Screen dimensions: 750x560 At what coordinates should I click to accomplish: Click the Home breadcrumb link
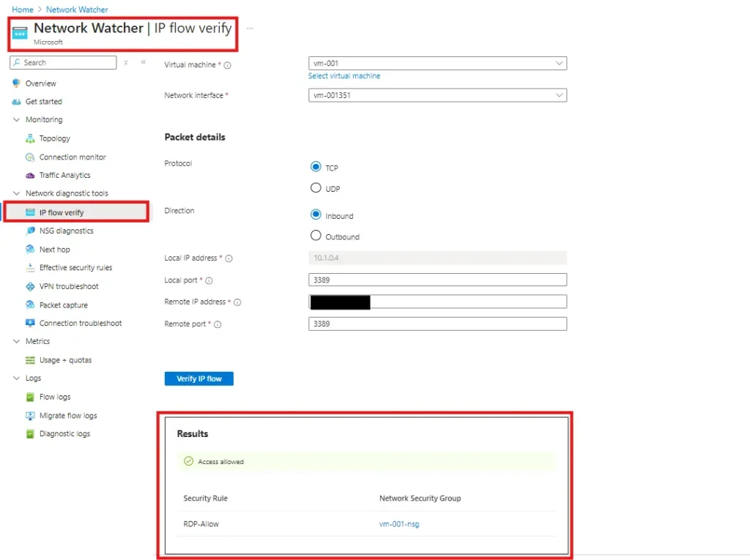(x=22, y=10)
